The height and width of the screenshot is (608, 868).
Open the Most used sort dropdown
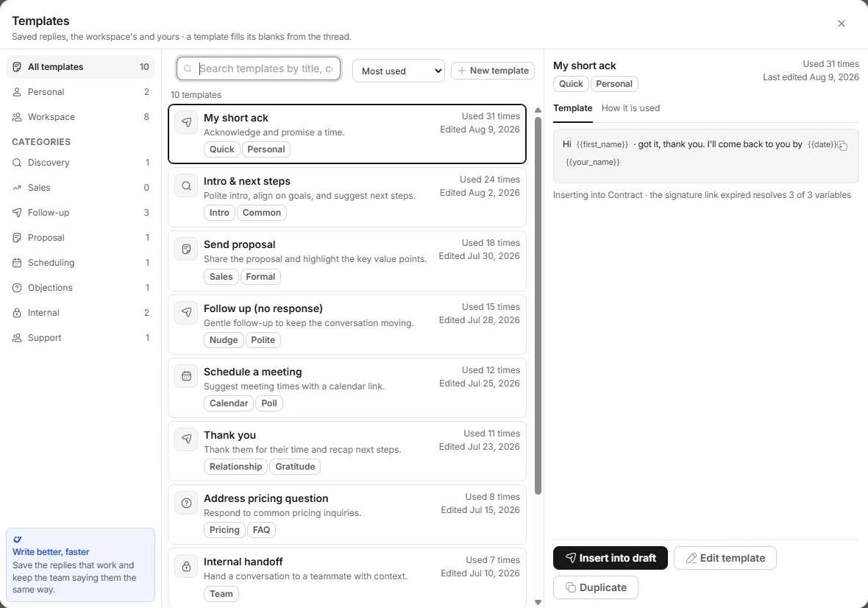click(x=399, y=71)
